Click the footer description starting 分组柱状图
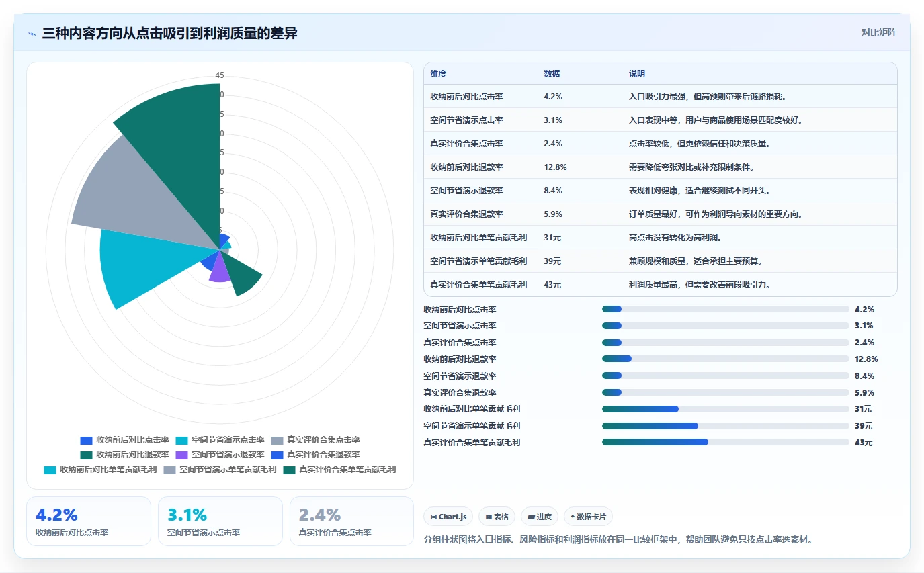The image size is (924, 573). point(619,539)
